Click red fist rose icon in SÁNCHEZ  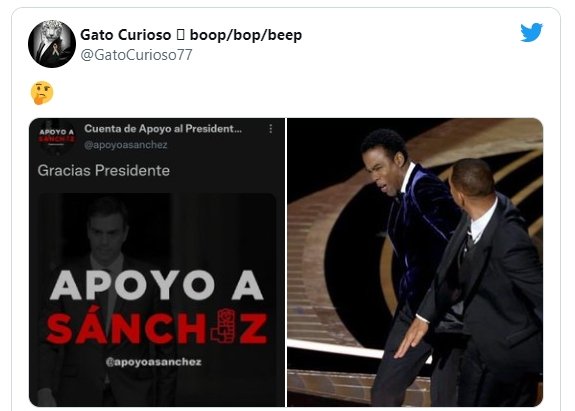(x=223, y=326)
